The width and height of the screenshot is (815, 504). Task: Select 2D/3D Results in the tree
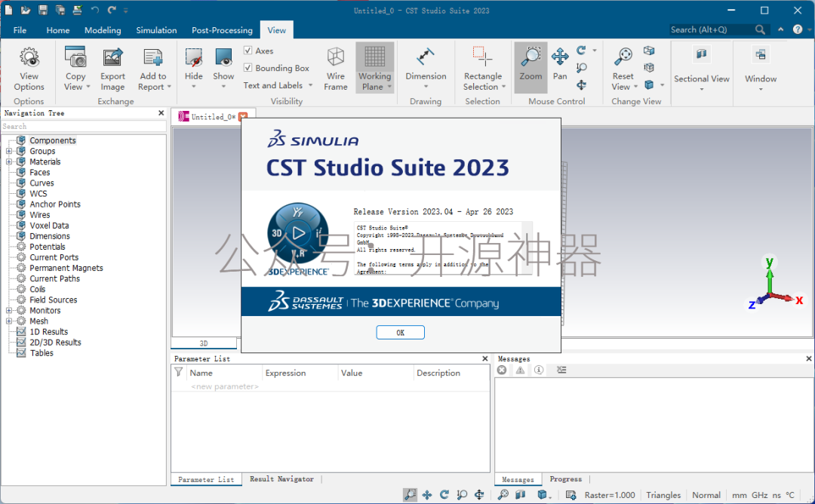pyautogui.click(x=56, y=343)
